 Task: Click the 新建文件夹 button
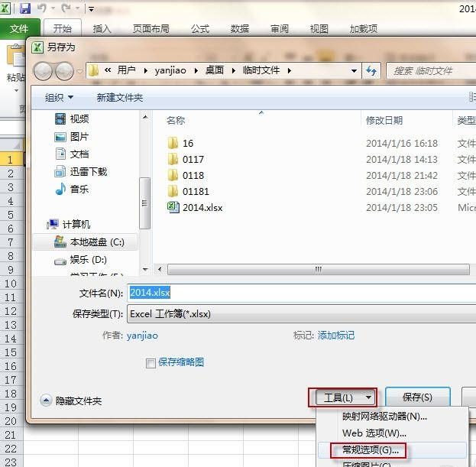pos(120,98)
